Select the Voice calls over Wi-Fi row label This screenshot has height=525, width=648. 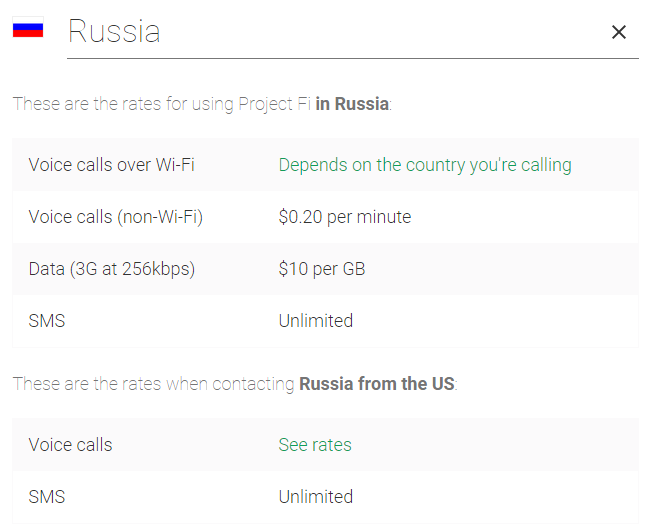pyautogui.click(x=112, y=165)
